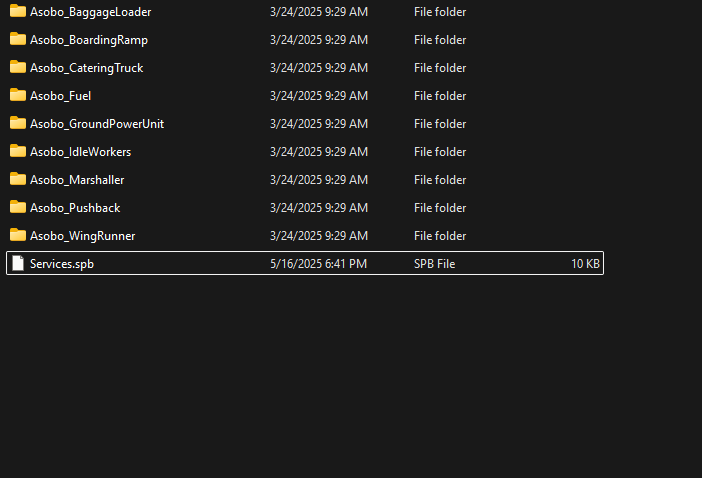Click the Asobo_Marshaller File folder type cell

pos(440,180)
